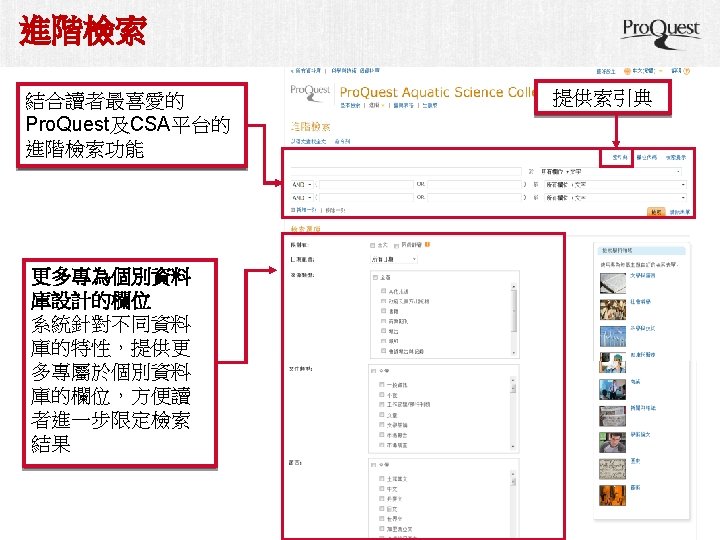720x540 pixels.
Task: Open the field selector dropdown of the first AND row
Action: point(615,185)
